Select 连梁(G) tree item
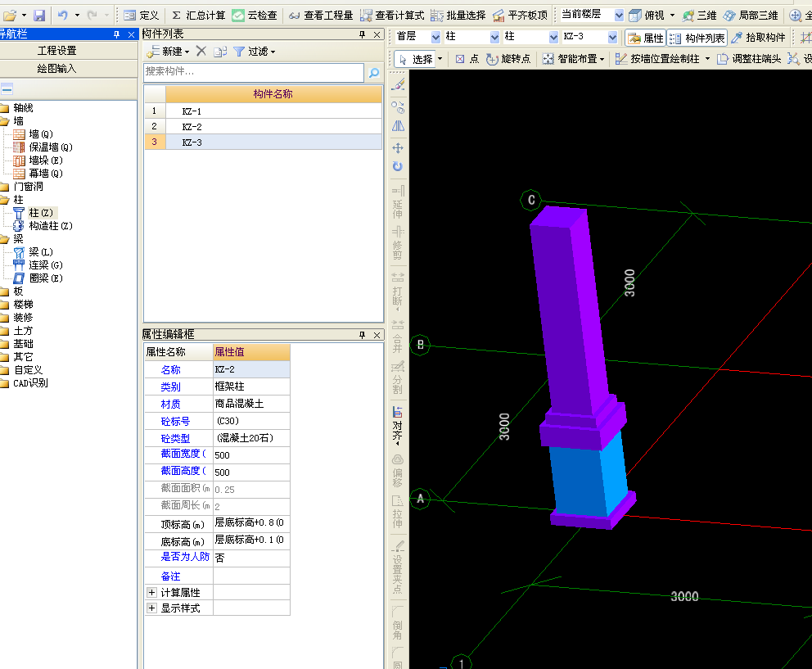Viewport: 812px width, 669px height. [x=38, y=265]
